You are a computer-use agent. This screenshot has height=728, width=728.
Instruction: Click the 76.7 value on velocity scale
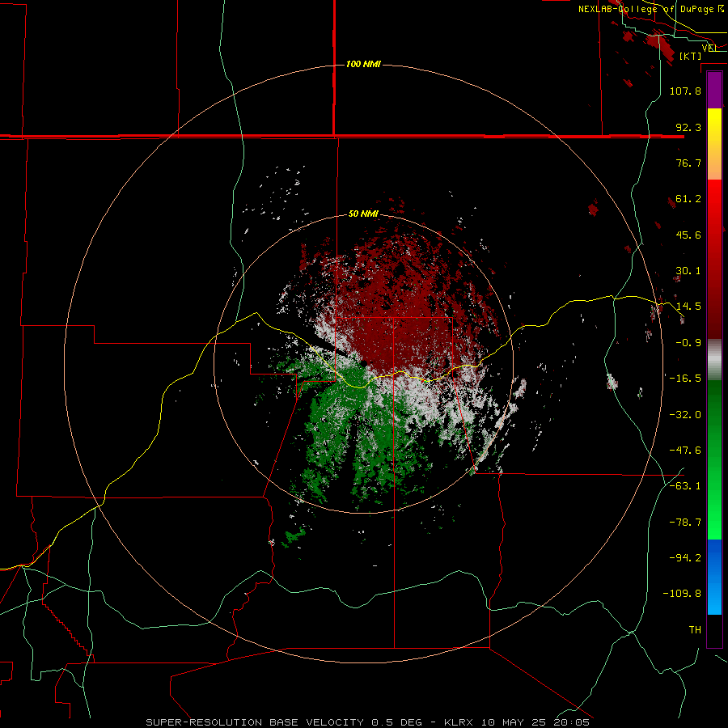(x=688, y=163)
